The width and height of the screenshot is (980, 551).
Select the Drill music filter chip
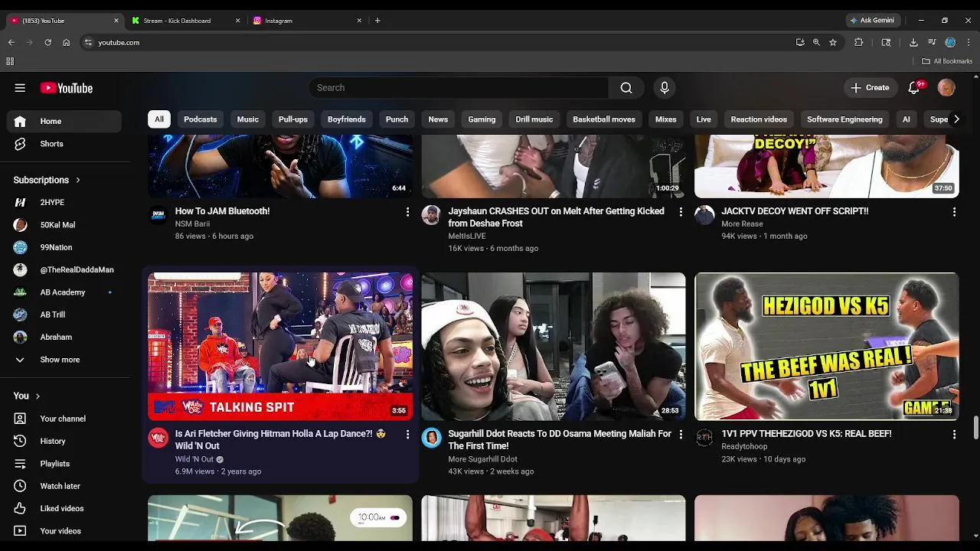coord(534,119)
